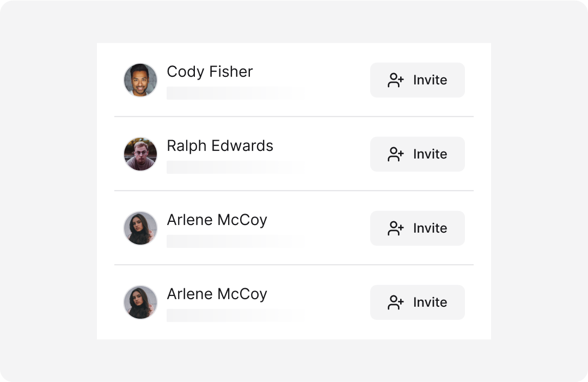Click the placeholder under the last Arlene McCoy
Screen dimensions: 588x382
[x=235, y=316]
